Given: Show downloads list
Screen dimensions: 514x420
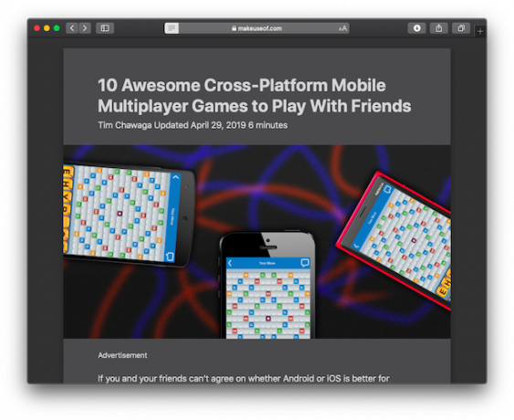Looking at the screenshot, I should click(x=416, y=28).
